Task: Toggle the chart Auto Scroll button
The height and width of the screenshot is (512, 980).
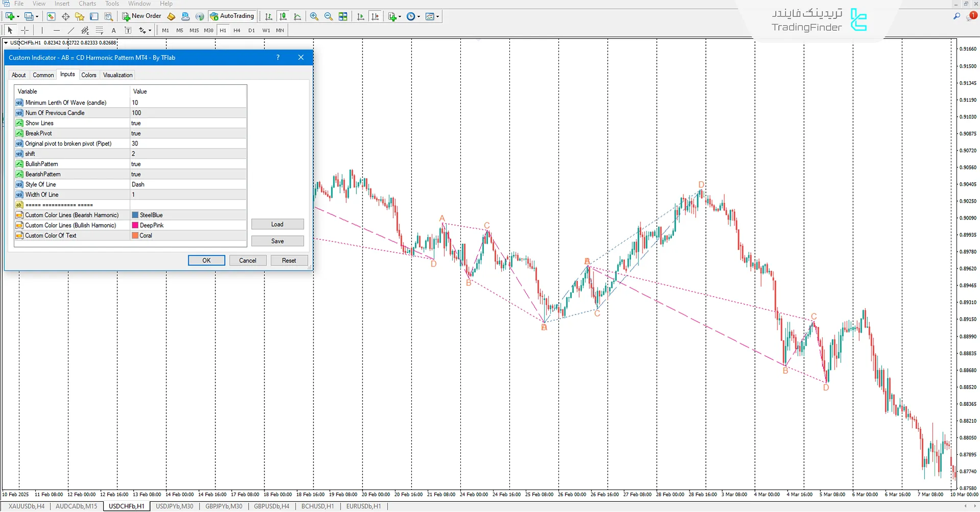Action: 361,16
